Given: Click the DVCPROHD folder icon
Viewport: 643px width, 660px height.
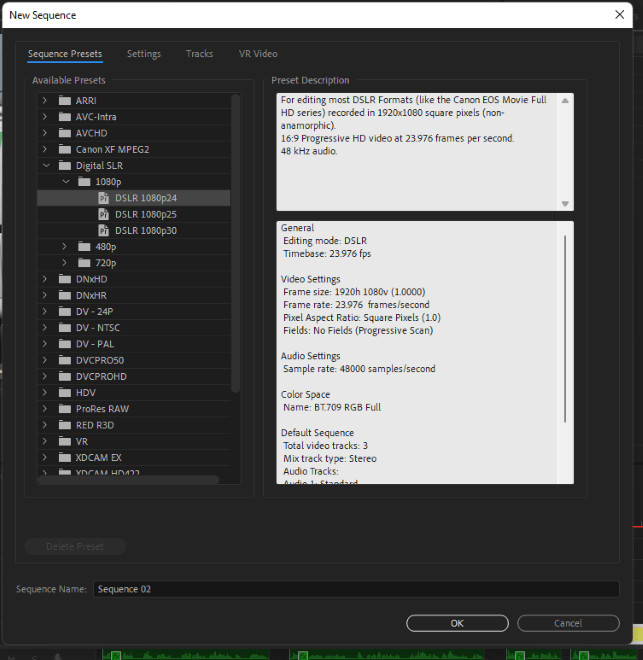Looking at the screenshot, I should [65, 376].
